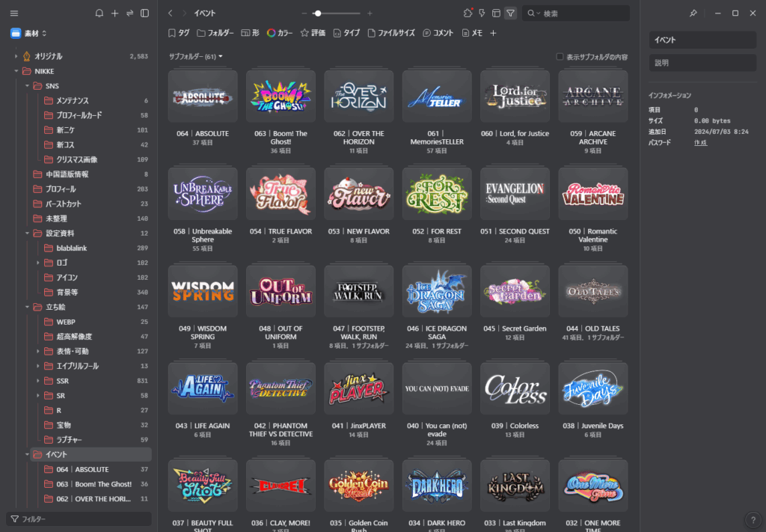This screenshot has width=766, height=532.
Task: Filter by ファイルサイズ
Action: click(x=391, y=33)
